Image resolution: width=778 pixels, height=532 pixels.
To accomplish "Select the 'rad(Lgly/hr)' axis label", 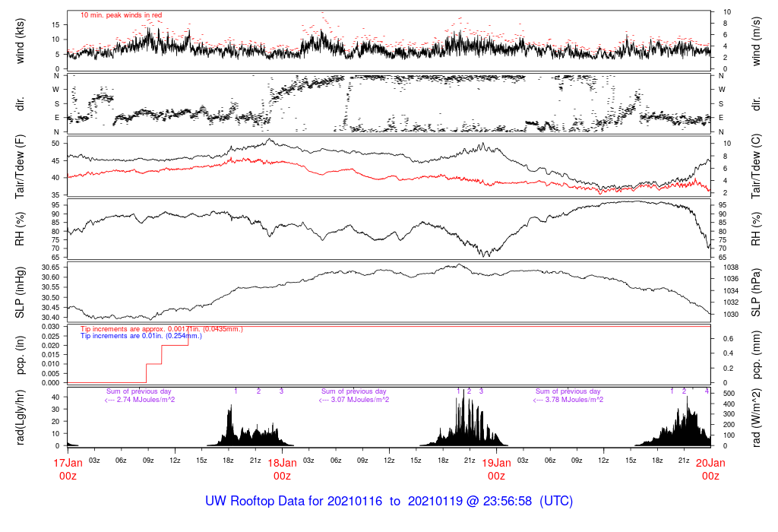I will [x=20, y=417].
